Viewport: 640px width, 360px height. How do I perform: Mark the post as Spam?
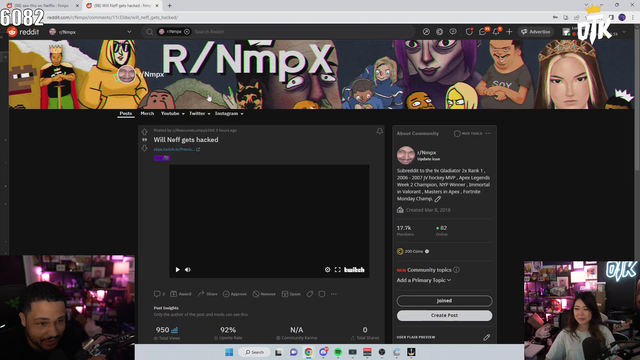tap(291, 294)
